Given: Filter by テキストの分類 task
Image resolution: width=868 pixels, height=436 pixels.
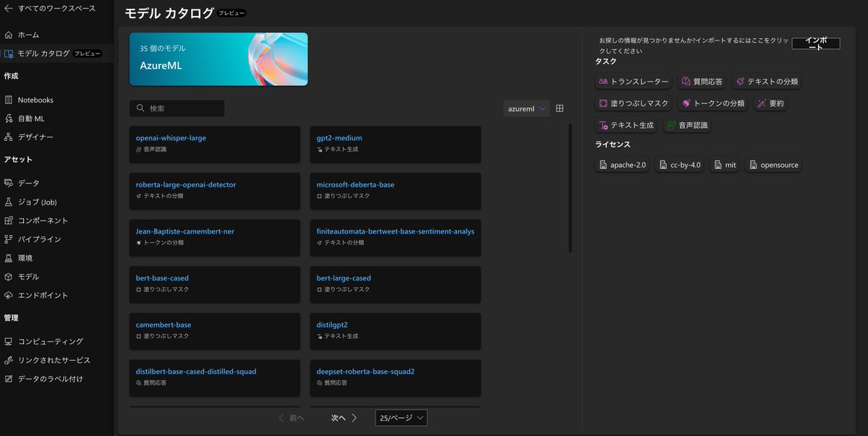Looking at the screenshot, I should pyautogui.click(x=766, y=82).
